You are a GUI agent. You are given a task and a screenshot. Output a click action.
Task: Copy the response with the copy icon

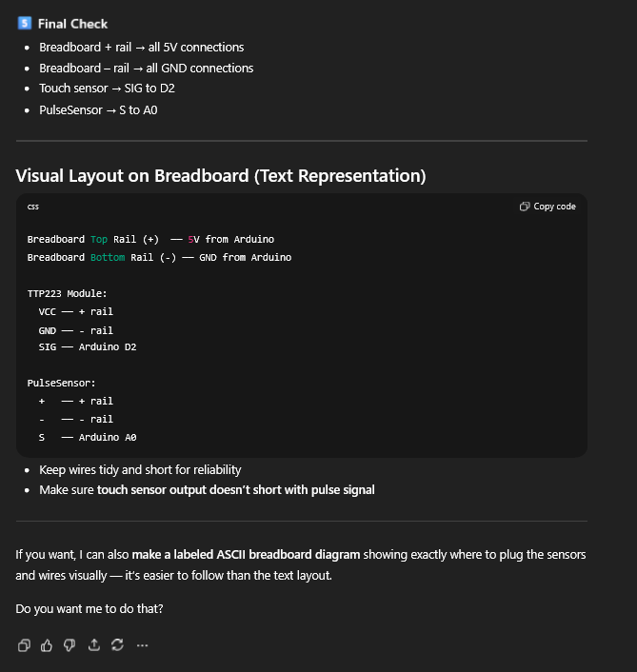[x=25, y=645]
